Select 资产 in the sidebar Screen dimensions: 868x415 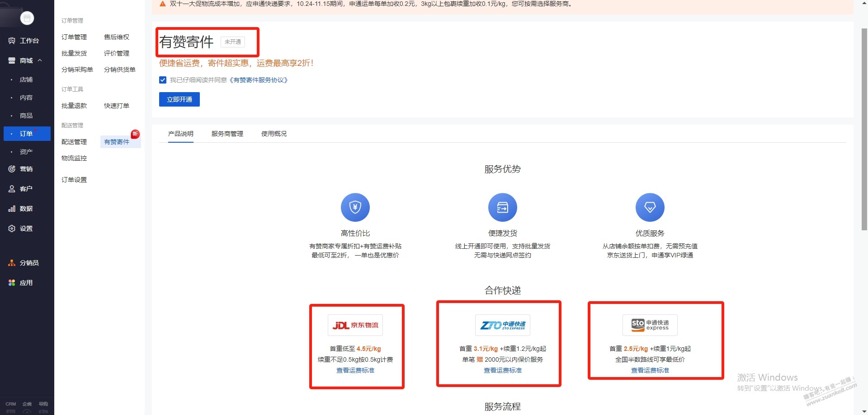[x=26, y=152]
